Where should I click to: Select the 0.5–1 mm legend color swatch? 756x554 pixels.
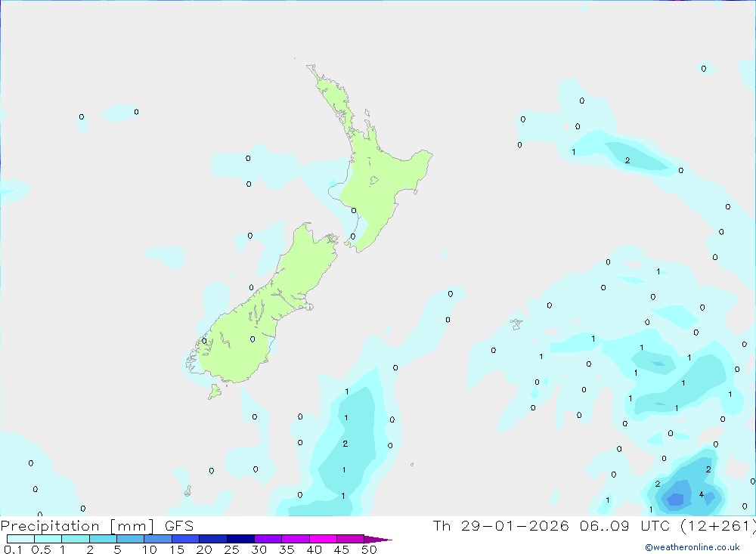pyautogui.click(x=48, y=539)
